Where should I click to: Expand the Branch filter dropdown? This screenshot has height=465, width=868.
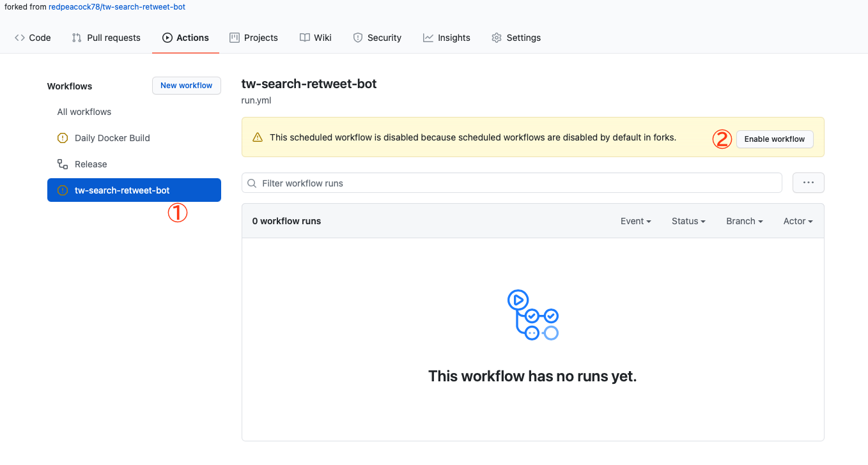pos(745,221)
